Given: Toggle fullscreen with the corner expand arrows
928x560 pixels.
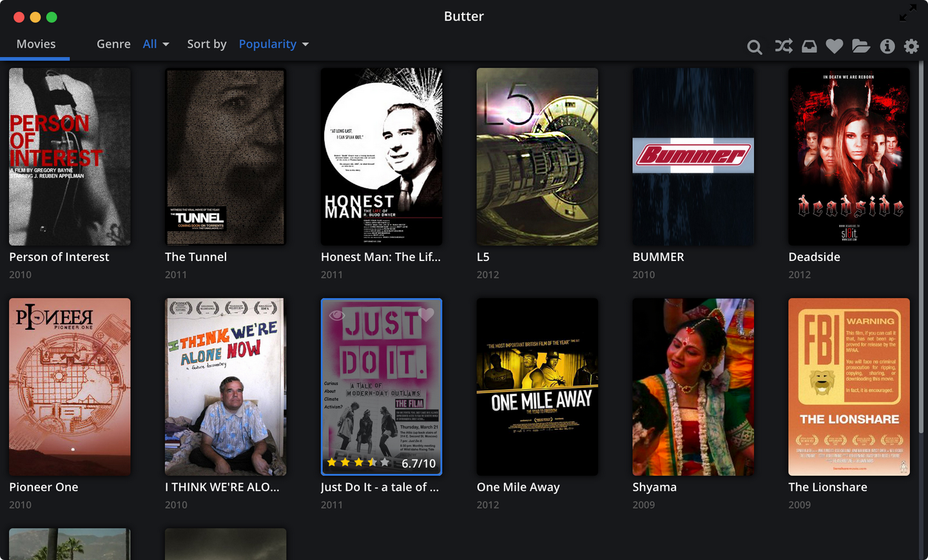Looking at the screenshot, I should point(908,12).
